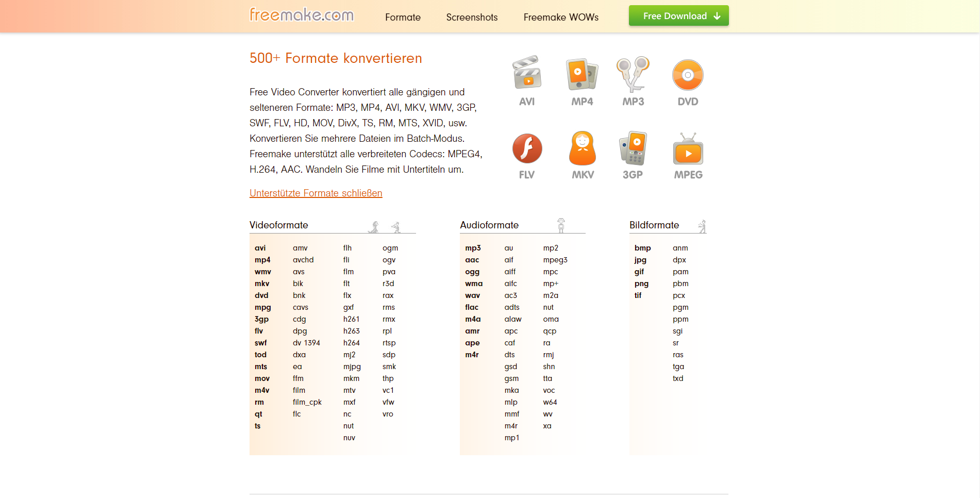Click the 'tga' image format entry
The width and height of the screenshot is (980, 498).
click(678, 367)
